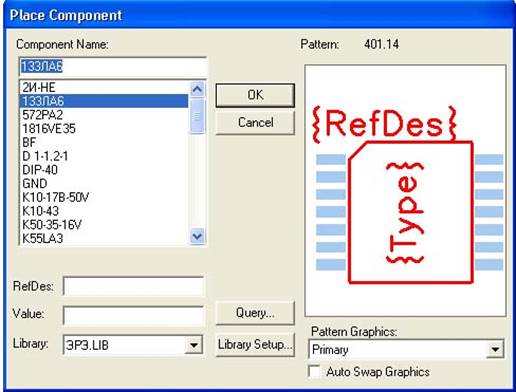The height and width of the screenshot is (392, 516).
Task: Select BF component entry
Action: click(x=104, y=142)
